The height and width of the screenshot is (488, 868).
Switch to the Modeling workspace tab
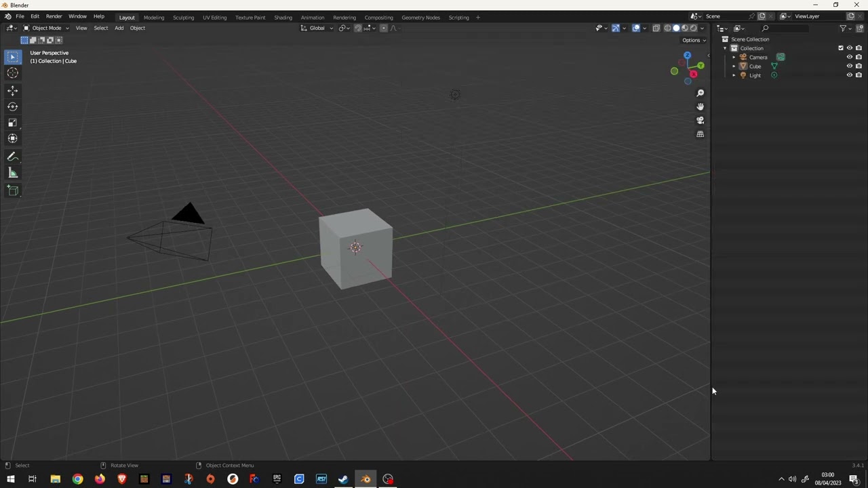tap(154, 18)
